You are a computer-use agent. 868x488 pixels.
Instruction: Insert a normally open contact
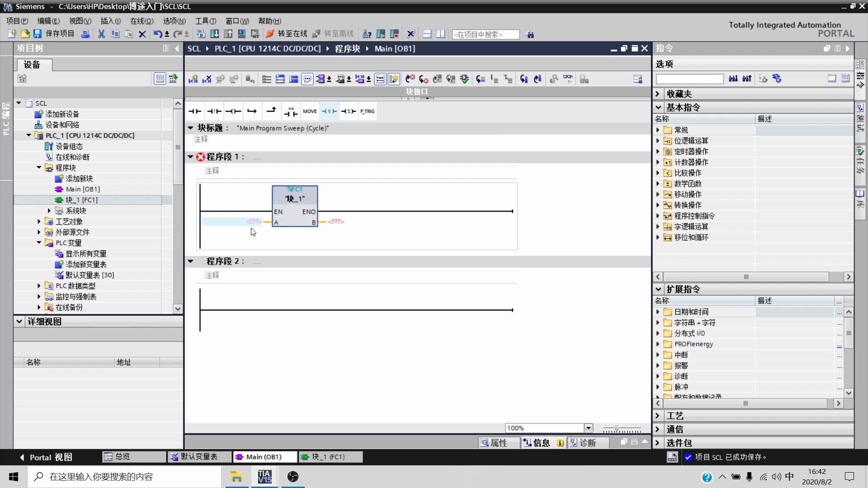195,111
